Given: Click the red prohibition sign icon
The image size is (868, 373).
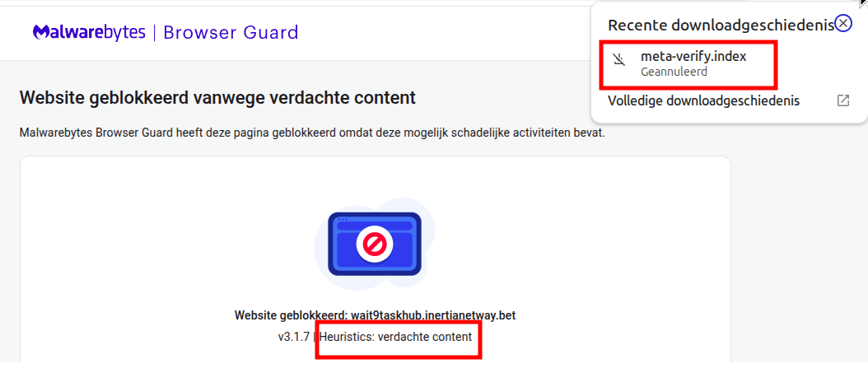Looking at the screenshot, I should (375, 244).
